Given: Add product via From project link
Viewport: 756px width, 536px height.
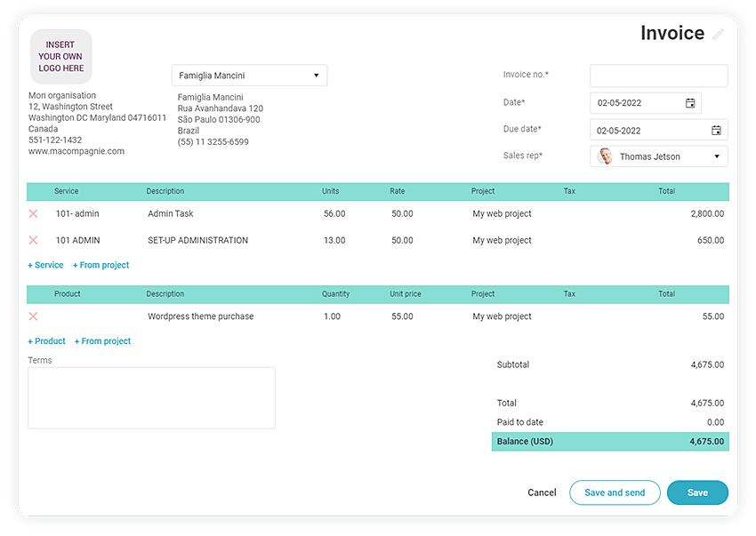Looking at the screenshot, I should coord(103,341).
